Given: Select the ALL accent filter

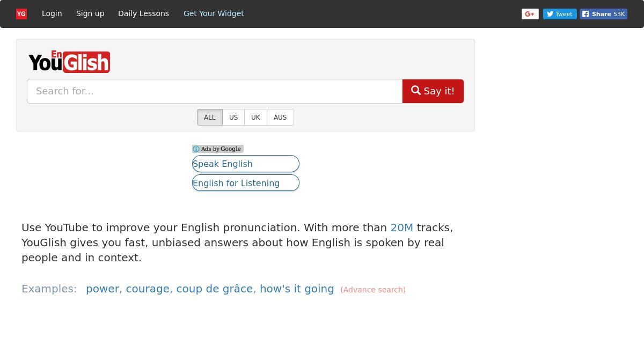Looking at the screenshot, I should [210, 117].
